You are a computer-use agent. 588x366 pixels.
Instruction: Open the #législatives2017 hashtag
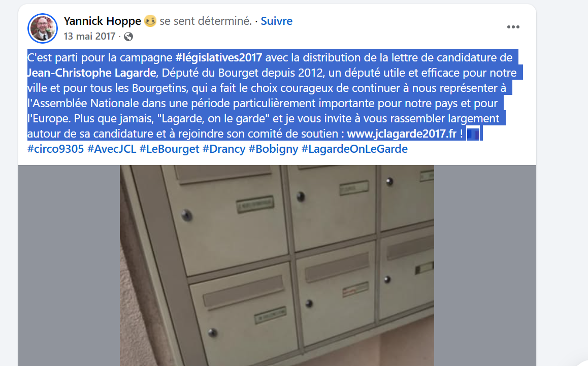pyautogui.click(x=219, y=57)
